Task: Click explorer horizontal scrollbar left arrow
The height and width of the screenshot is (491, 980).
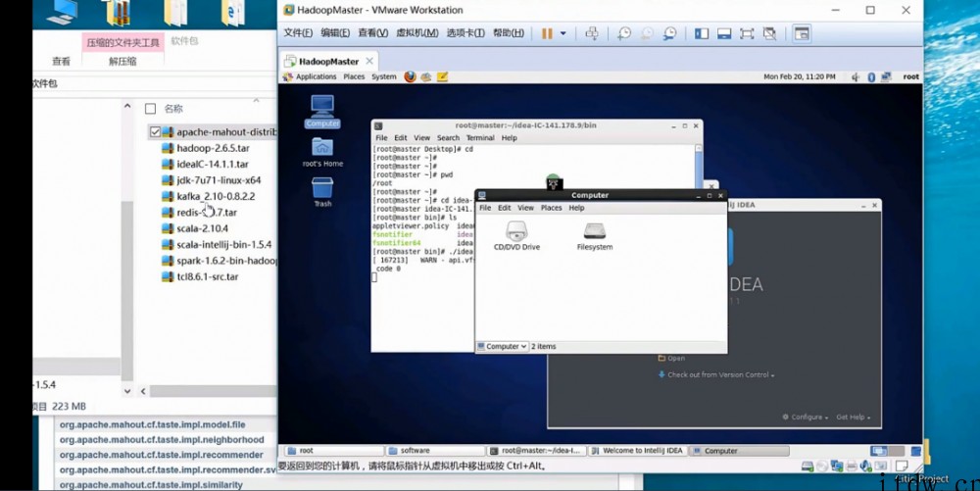Action: coord(143,391)
